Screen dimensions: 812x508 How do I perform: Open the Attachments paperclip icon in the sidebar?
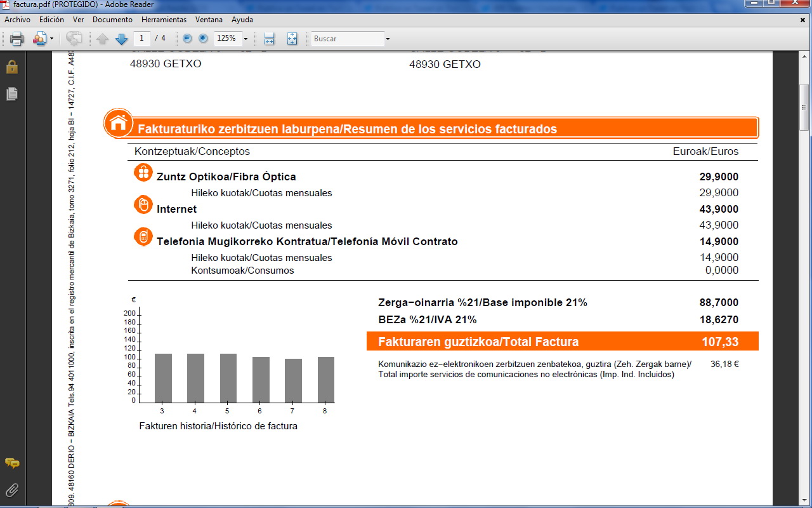tap(11, 490)
